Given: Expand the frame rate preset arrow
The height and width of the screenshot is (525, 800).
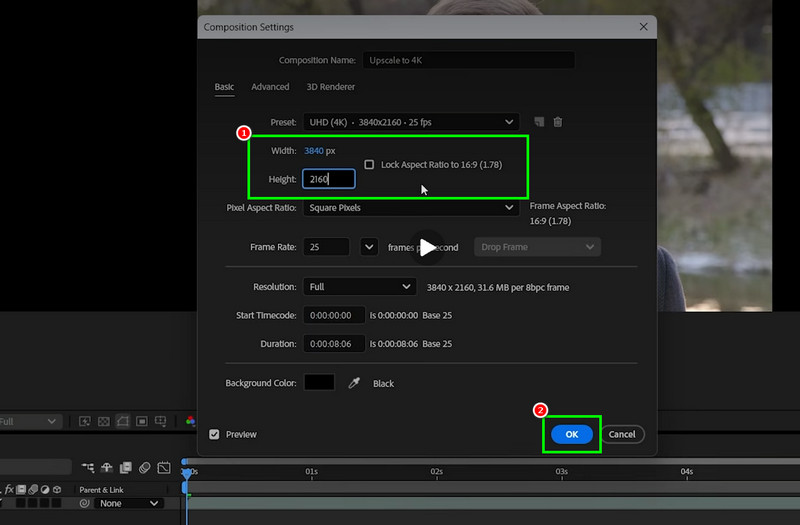Looking at the screenshot, I should [x=369, y=247].
